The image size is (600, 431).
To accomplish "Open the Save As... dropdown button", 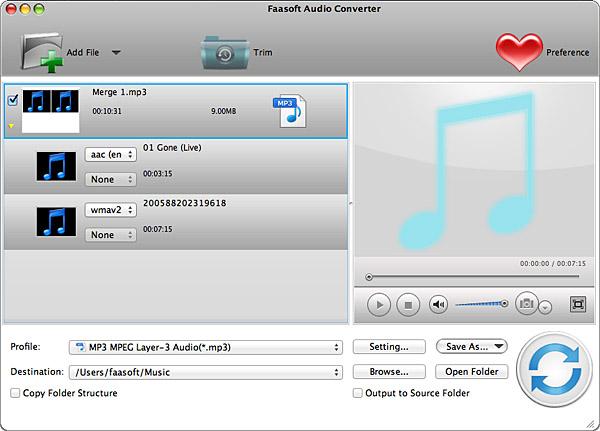I will (472, 347).
